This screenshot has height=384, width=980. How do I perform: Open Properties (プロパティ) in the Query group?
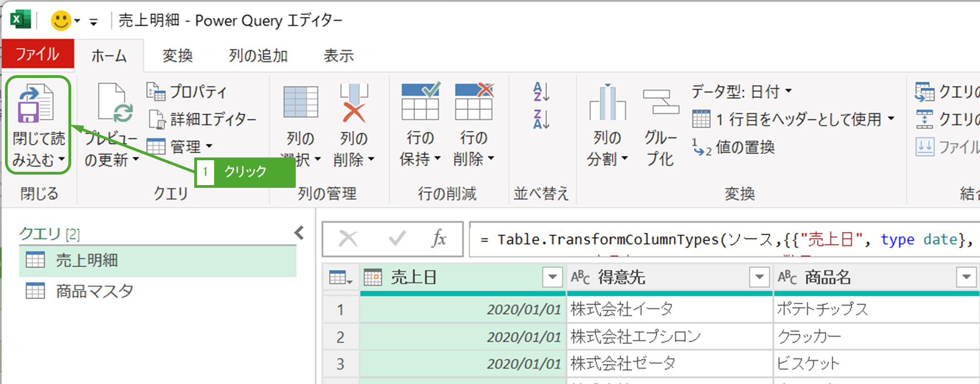coord(188,91)
